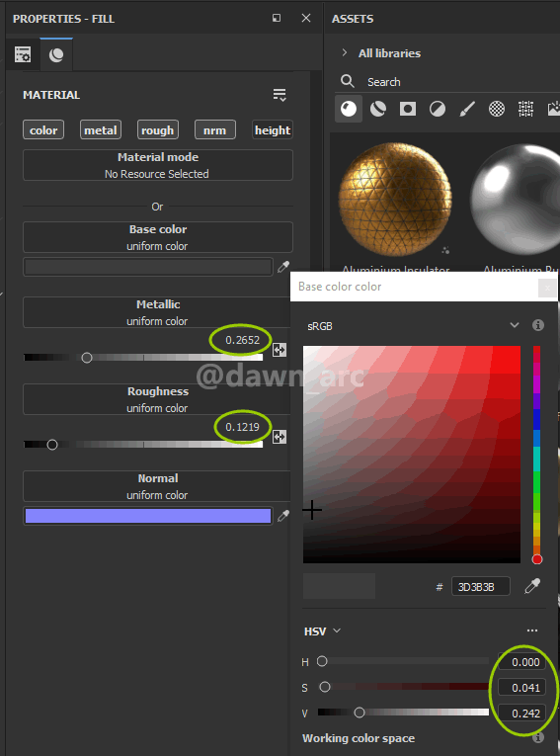Screen dimensions: 560x756
Task: Select the Brushes filter icon in Assets
Action: pos(467,109)
